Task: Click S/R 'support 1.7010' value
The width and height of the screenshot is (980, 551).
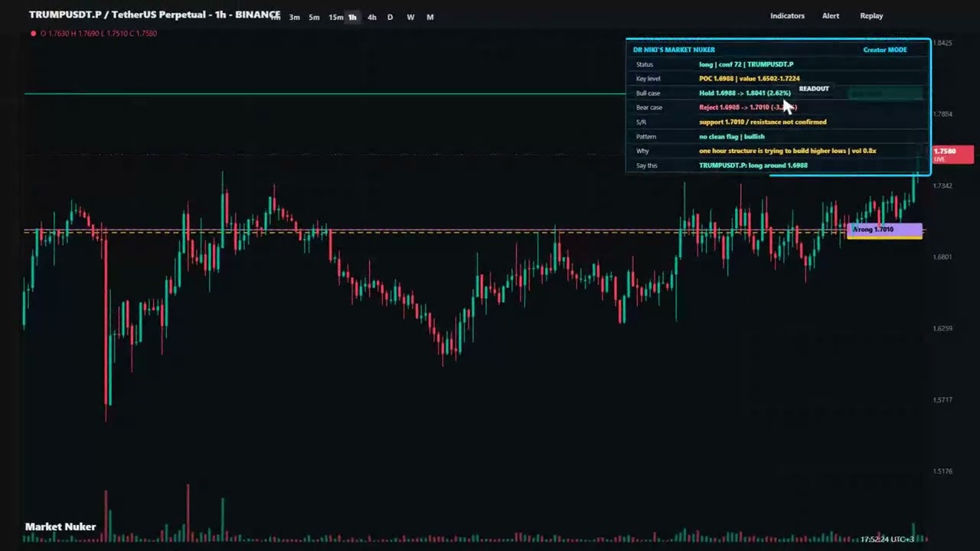Action: pyautogui.click(x=763, y=122)
